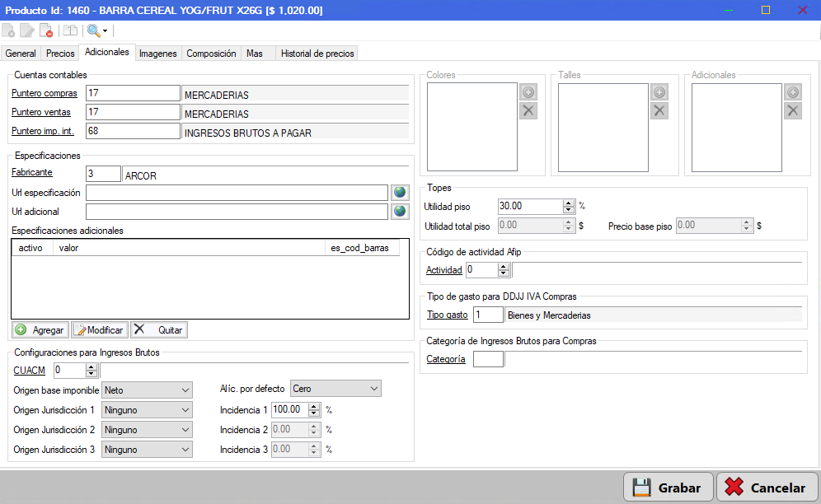Expand the Origen Jurisdicción 1 dropdown
821x504 pixels.
point(185,410)
